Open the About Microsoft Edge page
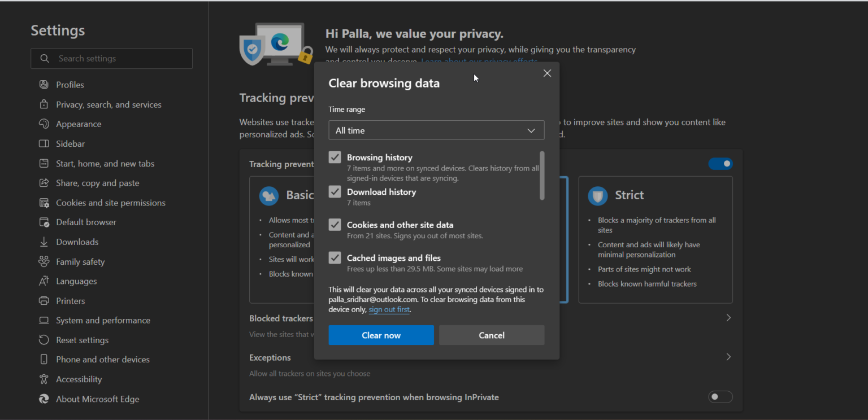The image size is (868, 420). pos(97,399)
